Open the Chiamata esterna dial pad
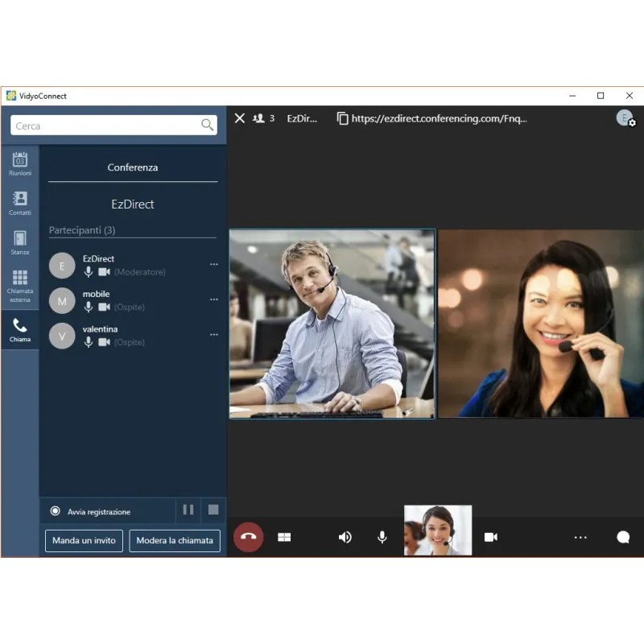Screen dimensions: 644x644 click(x=19, y=286)
